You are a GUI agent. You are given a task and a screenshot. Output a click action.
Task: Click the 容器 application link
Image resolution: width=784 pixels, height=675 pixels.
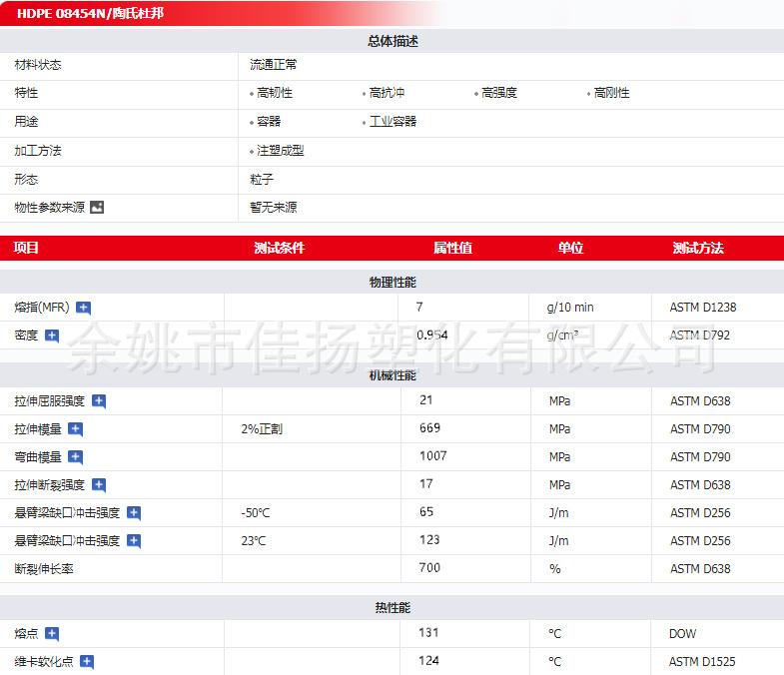(269, 122)
